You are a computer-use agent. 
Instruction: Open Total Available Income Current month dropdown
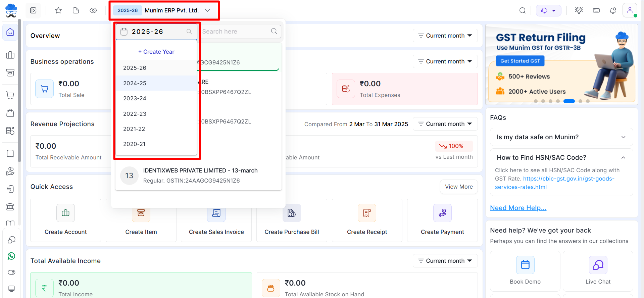tap(445, 261)
